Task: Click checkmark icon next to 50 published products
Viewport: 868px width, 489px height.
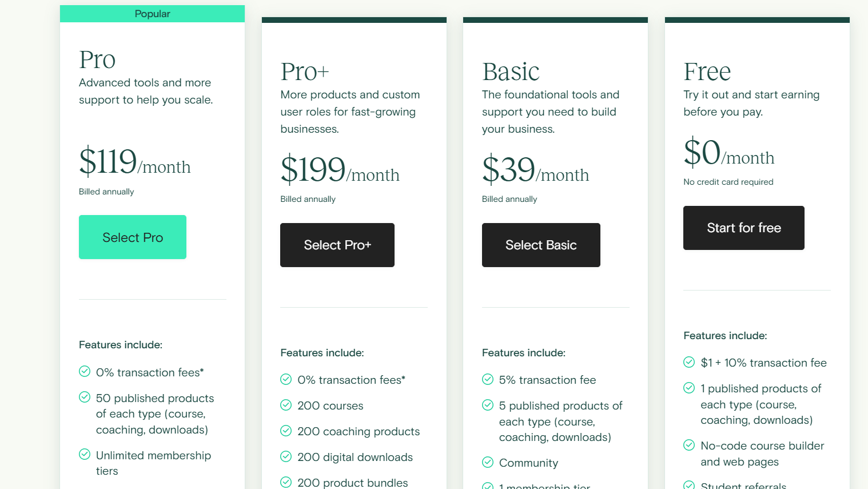Action: pos(85,397)
